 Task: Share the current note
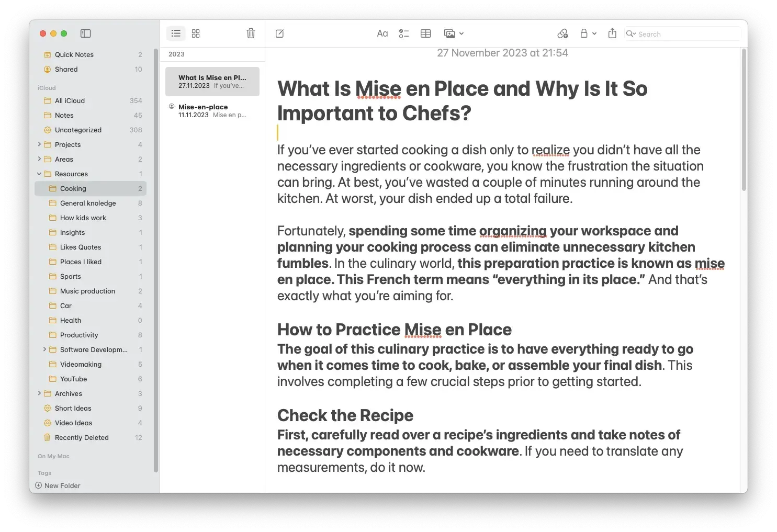pyautogui.click(x=612, y=33)
